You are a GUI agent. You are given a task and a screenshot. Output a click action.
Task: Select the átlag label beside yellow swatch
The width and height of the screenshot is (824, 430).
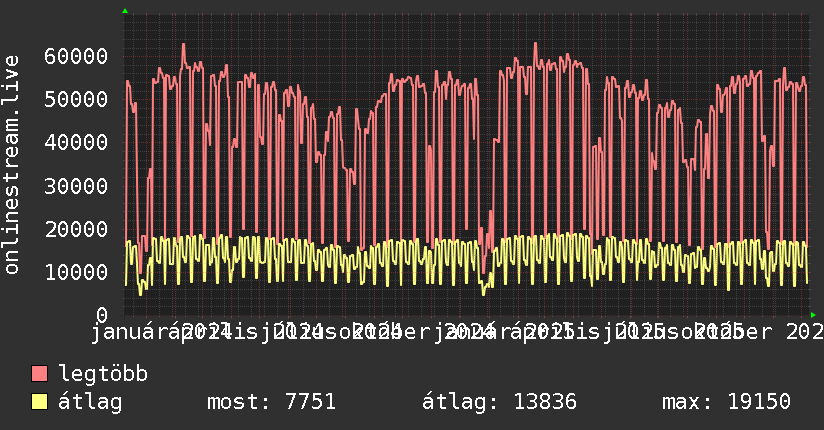pos(90,403)
